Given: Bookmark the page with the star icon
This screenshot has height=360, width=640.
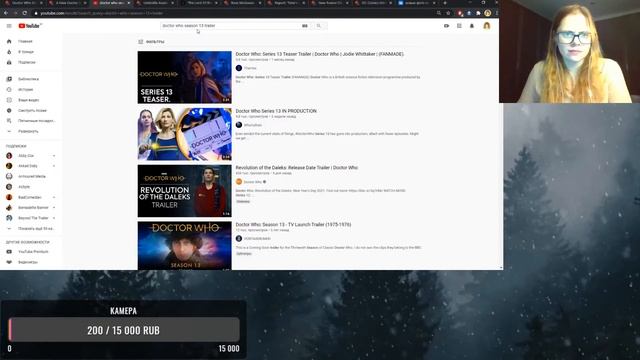Looking at the screenshot, I should coord(448,13).
